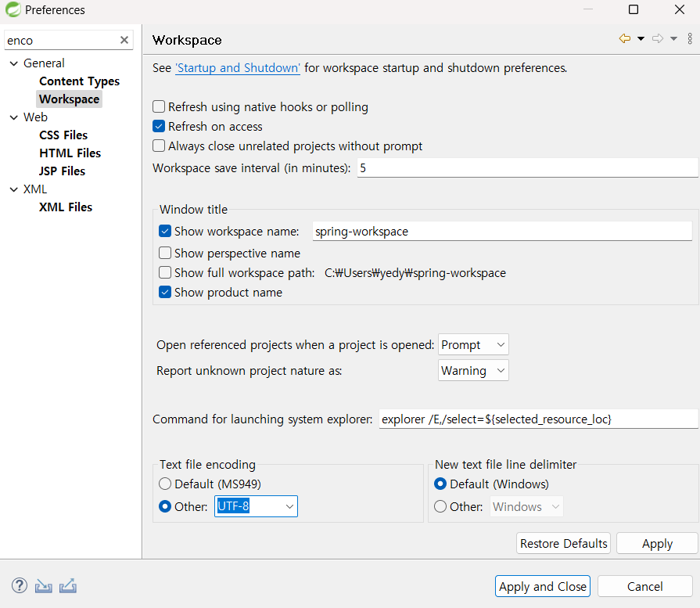Select Content Types in the tree
This screenshot has width=700, height=608.
80,81
